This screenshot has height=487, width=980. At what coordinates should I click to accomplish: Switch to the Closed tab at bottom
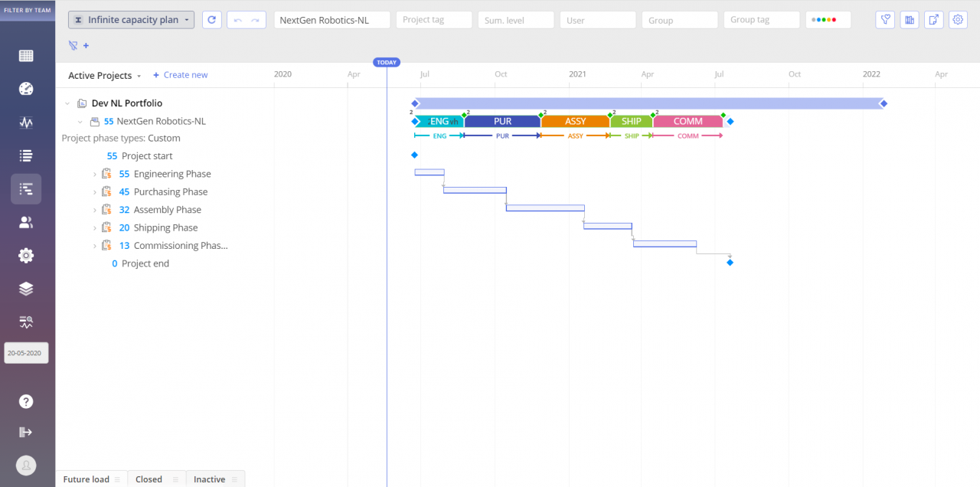point(148,479)
